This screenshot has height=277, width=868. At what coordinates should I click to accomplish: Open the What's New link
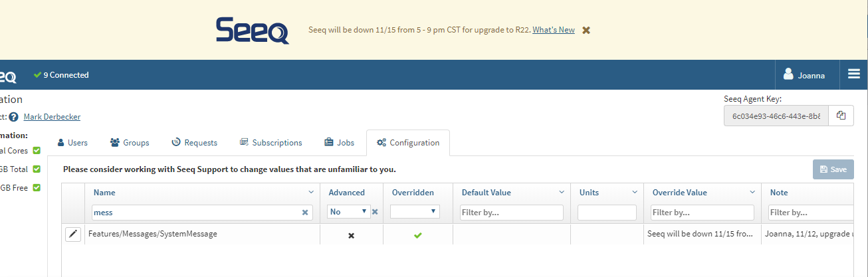[x=554, y=30]
